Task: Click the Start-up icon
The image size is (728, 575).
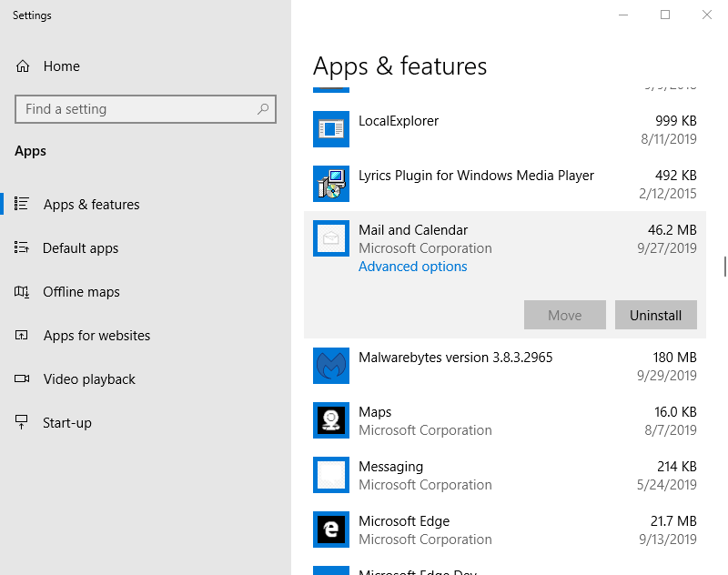Action: (x=21, y=422)
